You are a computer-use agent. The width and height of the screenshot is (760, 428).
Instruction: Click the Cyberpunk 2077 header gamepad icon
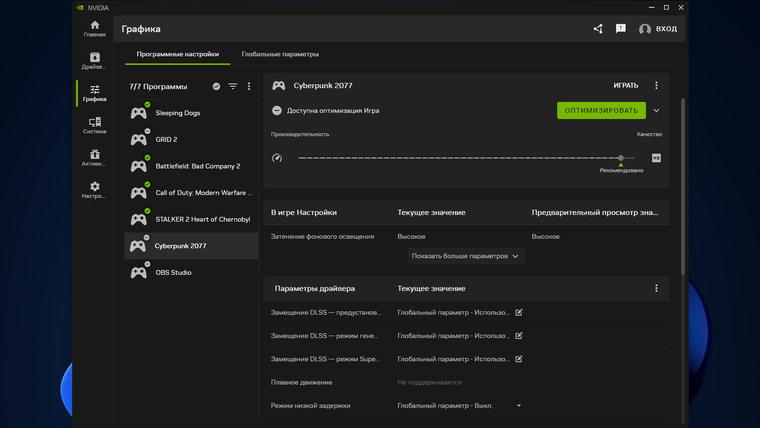coord(279,86)
